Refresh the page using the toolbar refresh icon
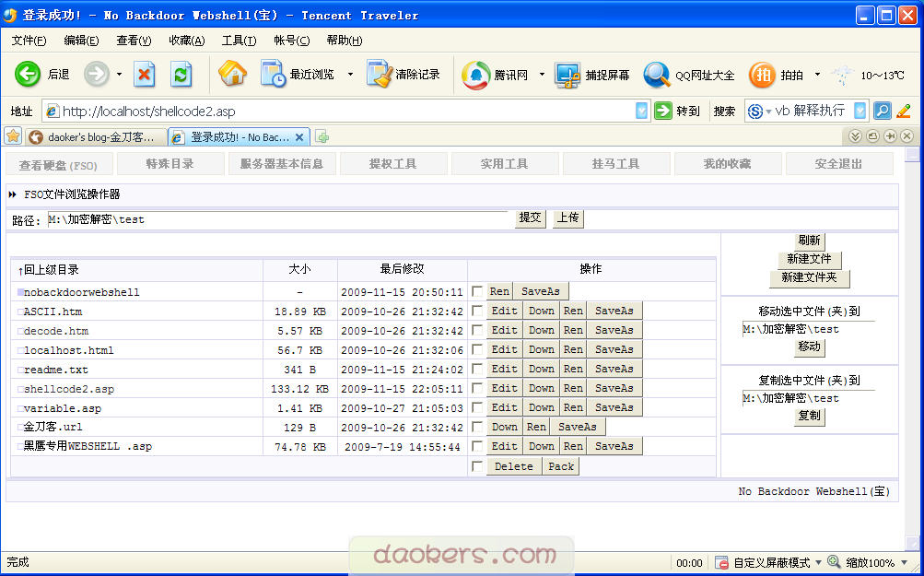924x576 pixels. click(181, 75)
